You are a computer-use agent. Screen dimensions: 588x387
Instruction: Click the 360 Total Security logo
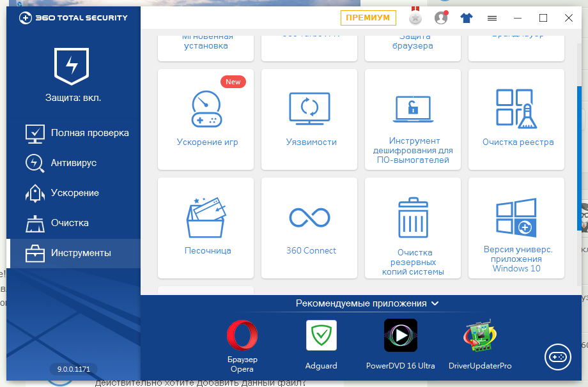tap(73, 18)
